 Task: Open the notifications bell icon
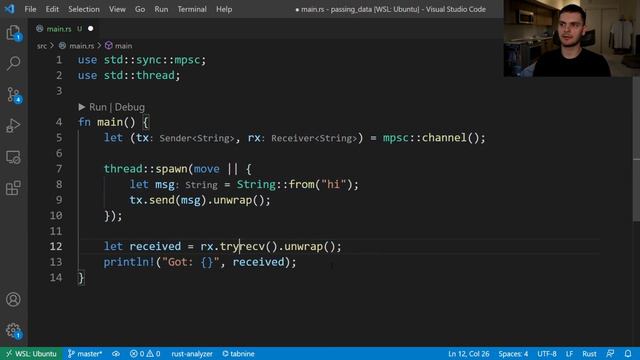pyautogui.click(x=628, y=353)
